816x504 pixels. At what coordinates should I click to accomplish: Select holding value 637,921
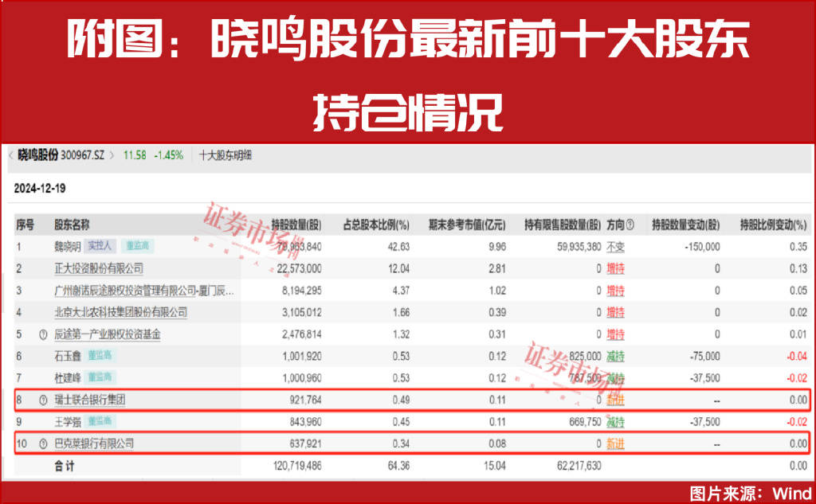tap(306, 443)
